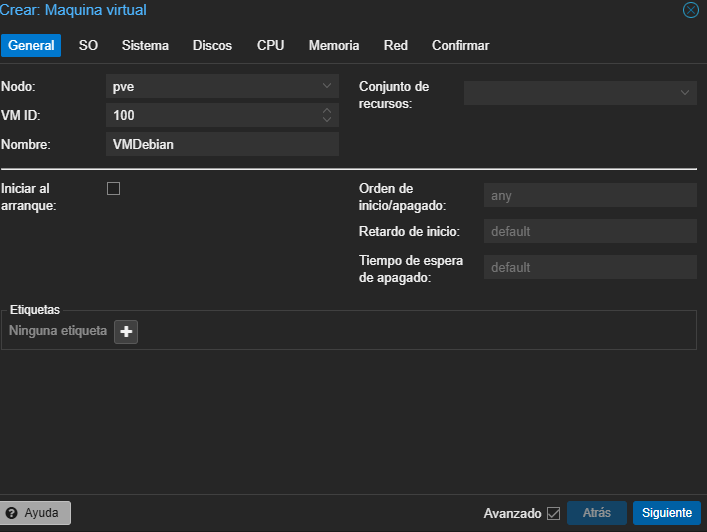
Task: Enable Iniciar al arranque checkbox
Action: (x=113, y=188)
